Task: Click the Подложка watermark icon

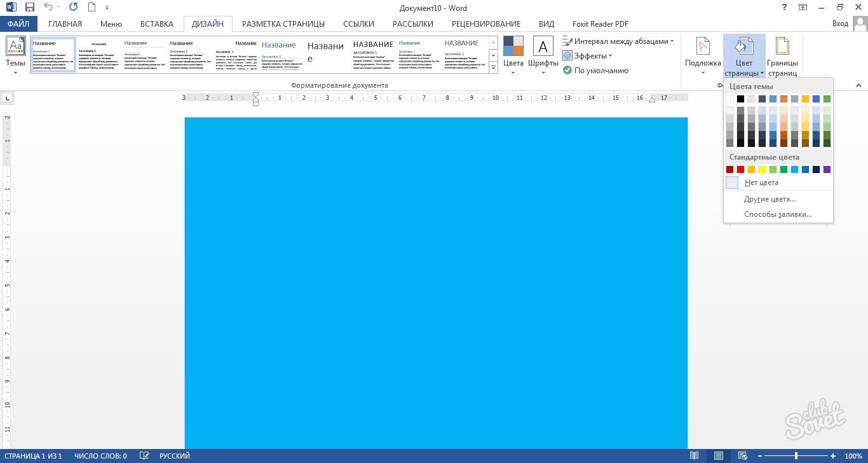Action: (703, 47)
